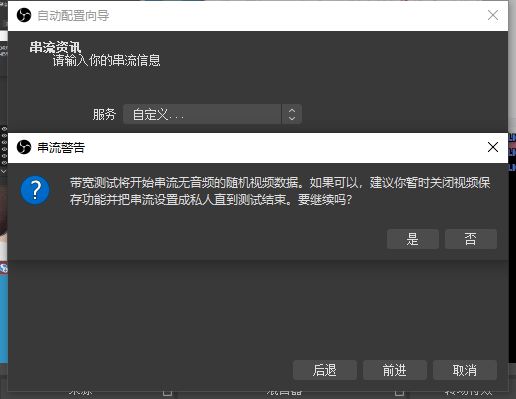Image resolution: width=516 pixels, height=399 pixels.
Task: Click the OBS logo in 自动配置向导 title bar
Action: 24,15
